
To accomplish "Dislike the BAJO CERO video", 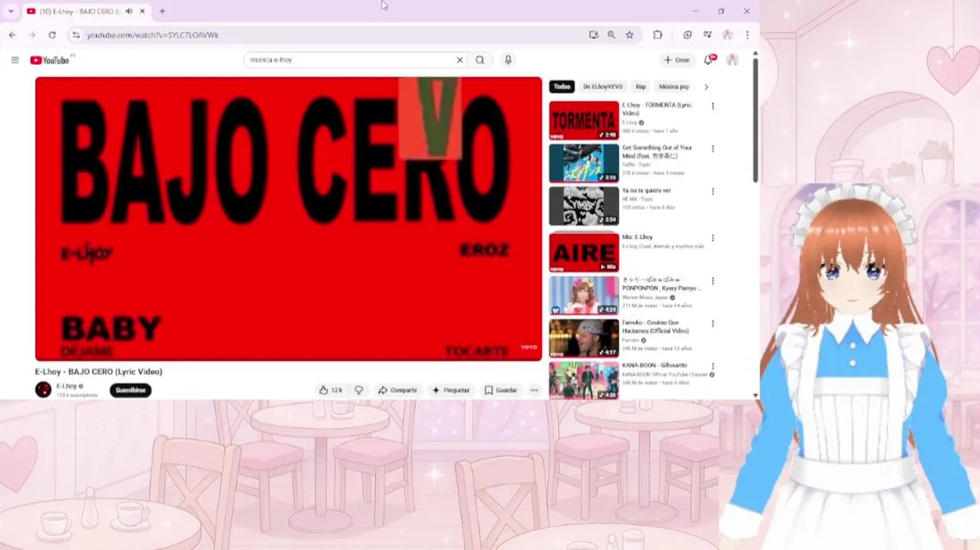I will pyautogui.click(x=359, y=390).
